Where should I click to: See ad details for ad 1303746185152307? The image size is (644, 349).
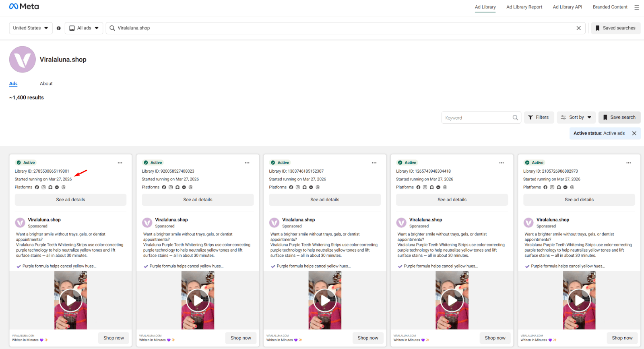click(x=325, y=200)
